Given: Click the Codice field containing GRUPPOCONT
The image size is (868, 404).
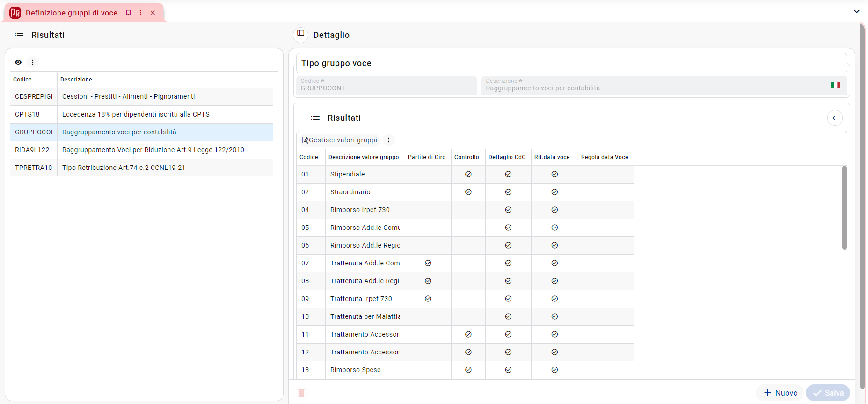Looking at the screenshot, I should (x=387, y=85).
